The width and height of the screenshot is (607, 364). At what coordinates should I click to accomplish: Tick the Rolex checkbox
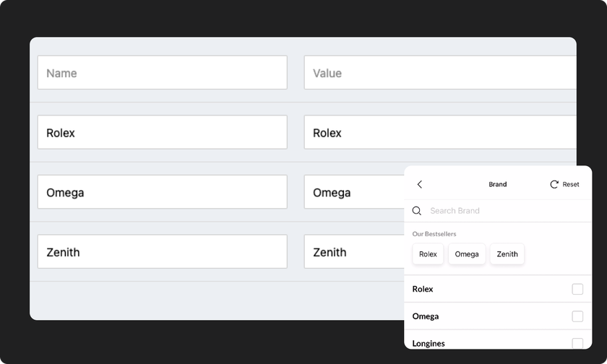577,289
